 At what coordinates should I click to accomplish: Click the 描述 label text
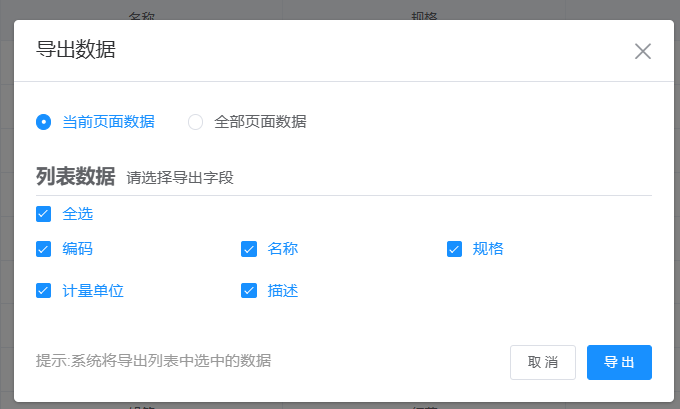click(x=283, y=291)
